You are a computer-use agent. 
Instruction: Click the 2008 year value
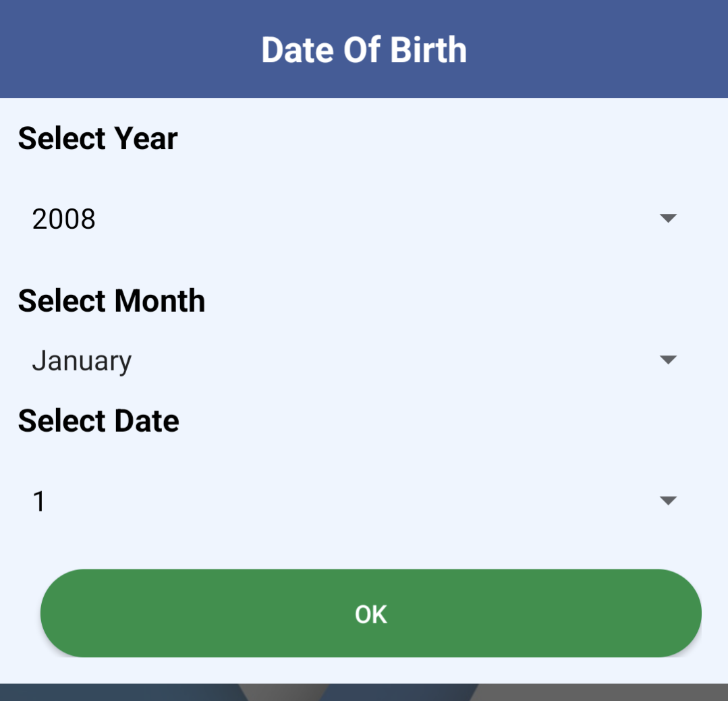[64, 219]
